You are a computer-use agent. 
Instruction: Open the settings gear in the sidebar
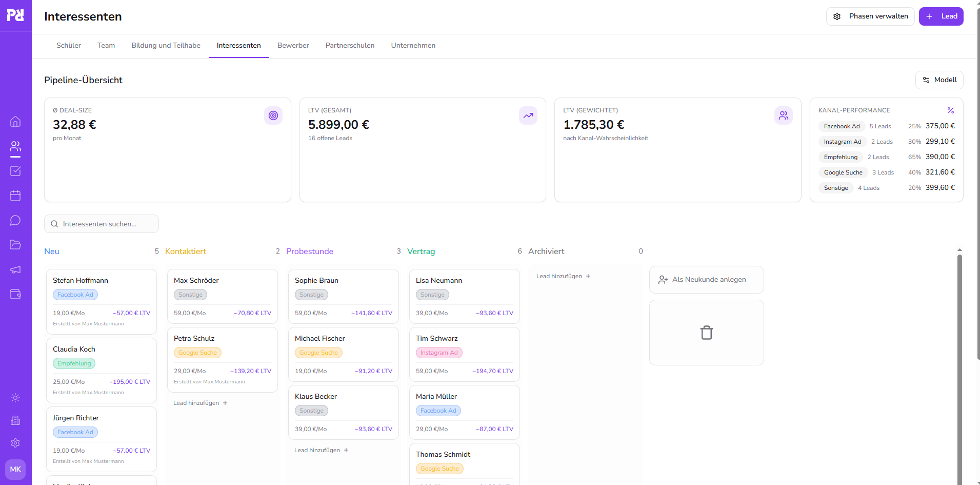[15, 443]
